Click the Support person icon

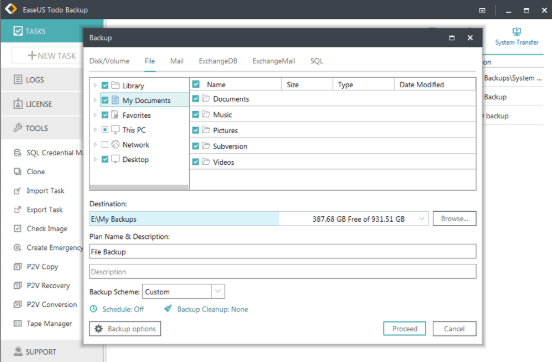tap(18, 351)
